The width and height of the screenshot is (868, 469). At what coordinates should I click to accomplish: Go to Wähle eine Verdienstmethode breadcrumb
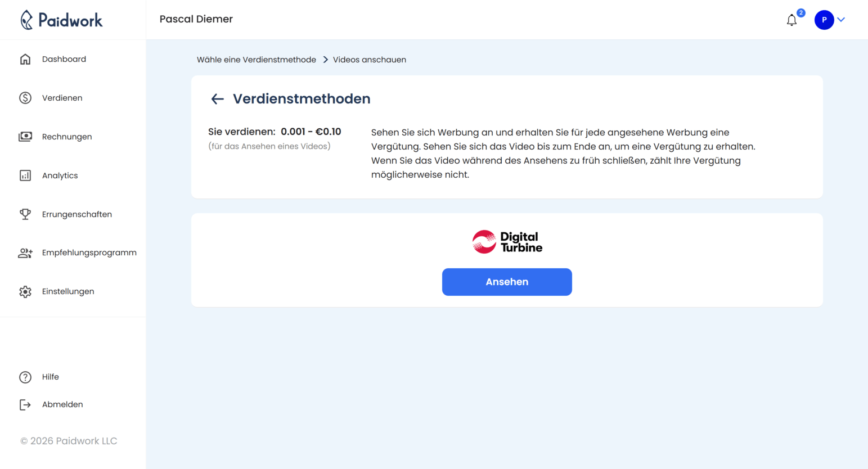click(257, 60)
